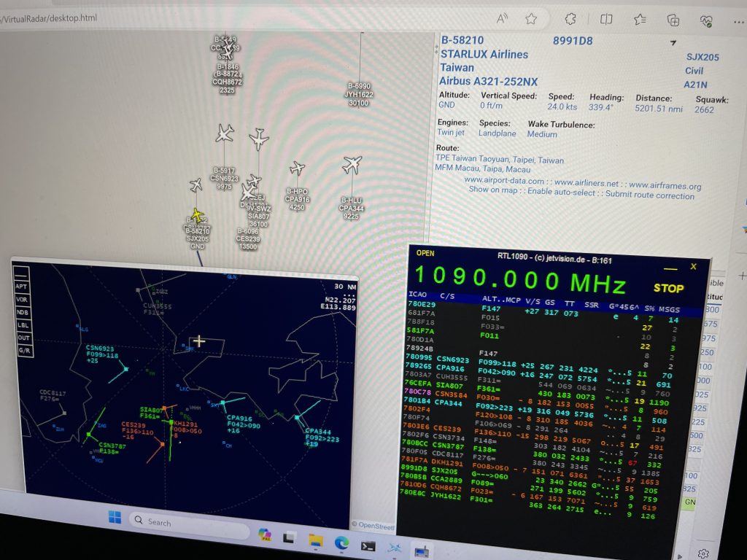Open the Read aloud browser icon

click(x=502, y=18)
